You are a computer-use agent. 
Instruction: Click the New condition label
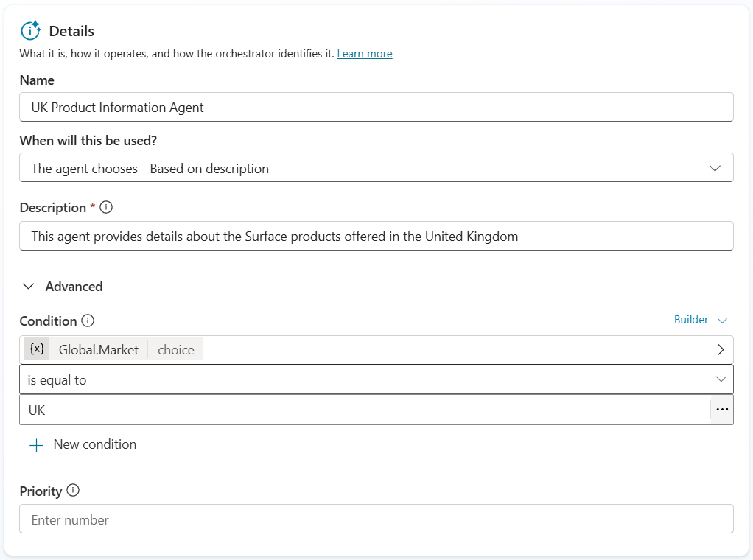coord(94,444)
